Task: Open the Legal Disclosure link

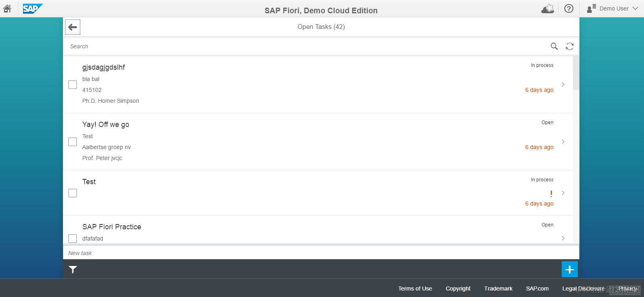Action: pyautogui.click(x=583, y=289)
